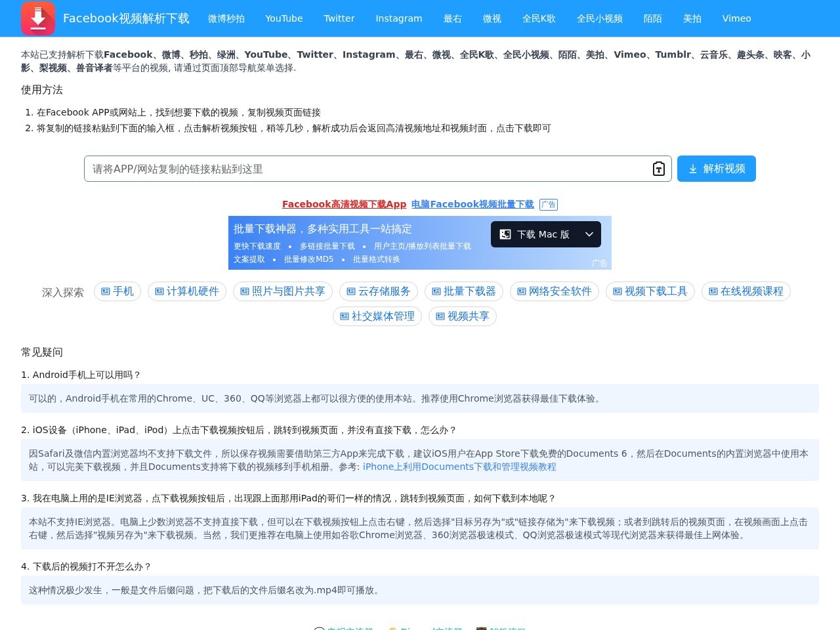Click the 更快下载速度 banner feature text
The height and width of the screenshot is (630, 840).
point(257,246)
